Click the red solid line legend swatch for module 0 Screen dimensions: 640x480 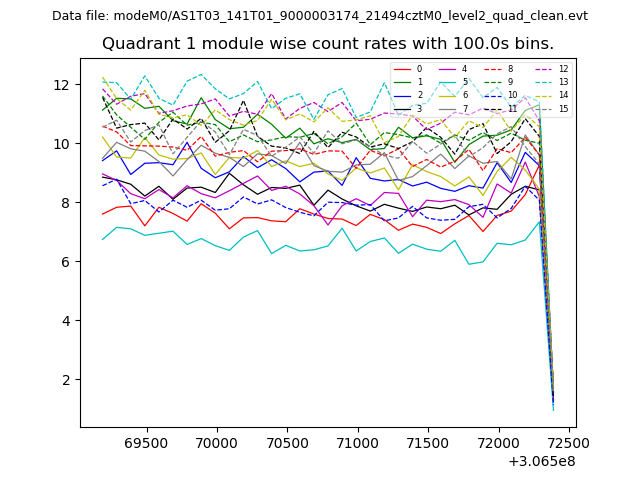pyautogui.click(x=401, y=69)
